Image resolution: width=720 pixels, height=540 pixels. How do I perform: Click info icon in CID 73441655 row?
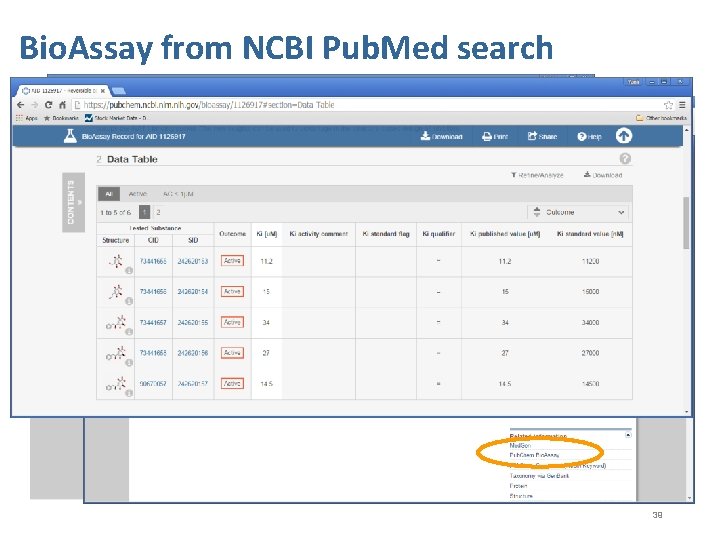[129, 270]
